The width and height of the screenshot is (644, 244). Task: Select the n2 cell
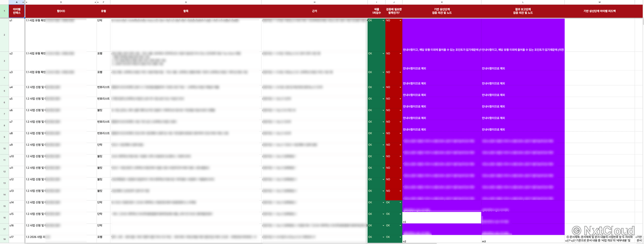click(442, 239)
